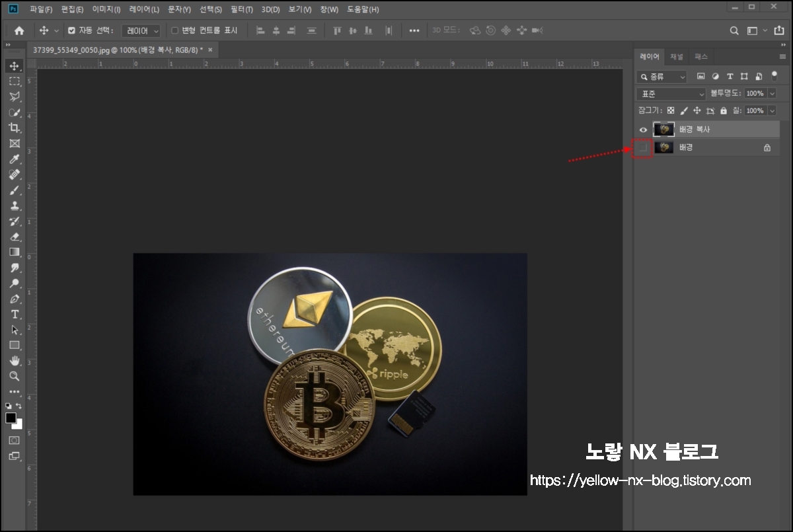Select the Path Selection tool
793x532 pixels.
(15, 330)
